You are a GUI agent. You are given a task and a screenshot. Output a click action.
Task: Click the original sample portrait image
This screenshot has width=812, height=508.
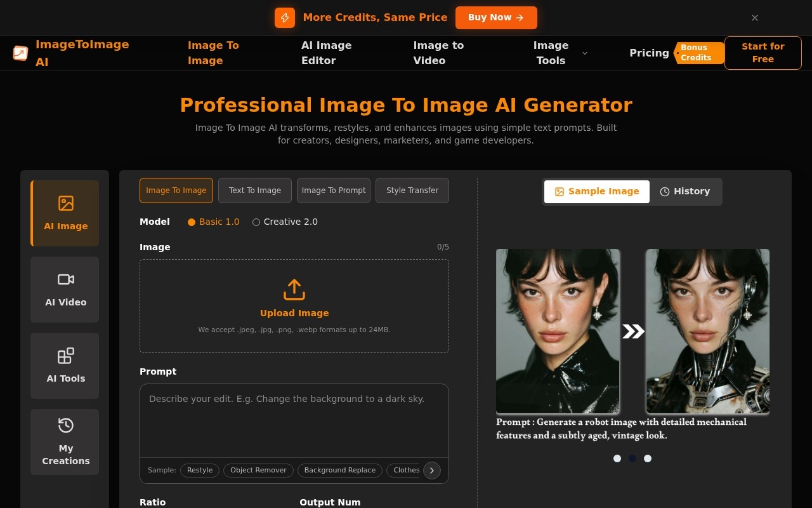(558, 331)
